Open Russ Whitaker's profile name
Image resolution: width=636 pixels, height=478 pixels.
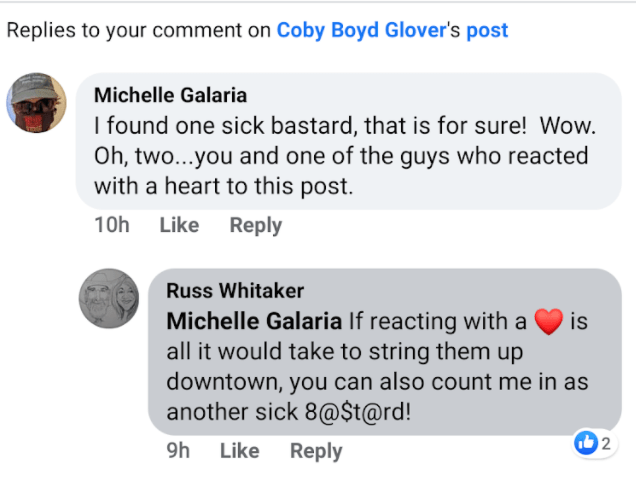point(235,291)
